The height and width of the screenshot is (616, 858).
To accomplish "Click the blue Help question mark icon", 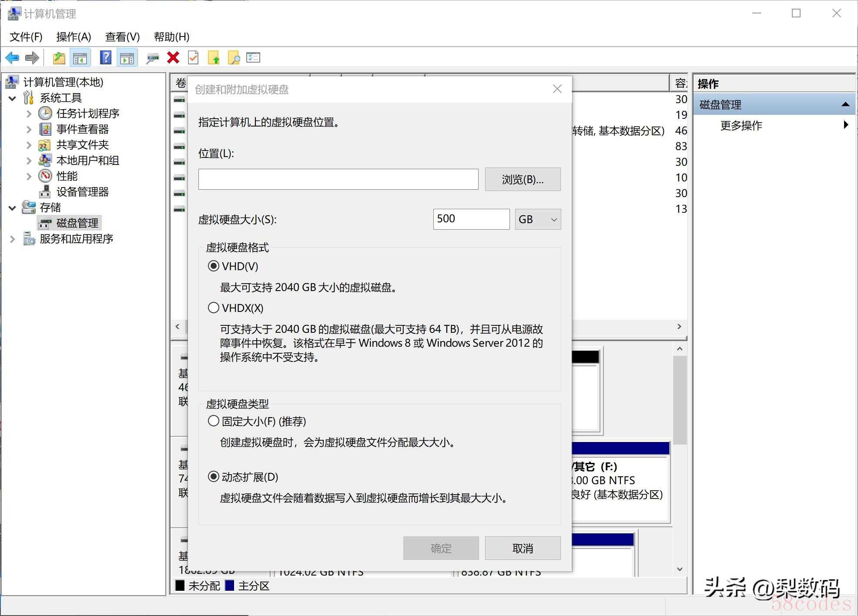I will [x=106, y=58].
